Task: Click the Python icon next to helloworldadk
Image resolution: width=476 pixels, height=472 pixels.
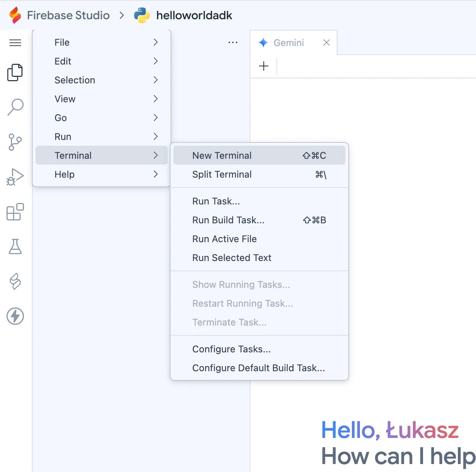Action: pyautogui.click(x=142, y=15)
